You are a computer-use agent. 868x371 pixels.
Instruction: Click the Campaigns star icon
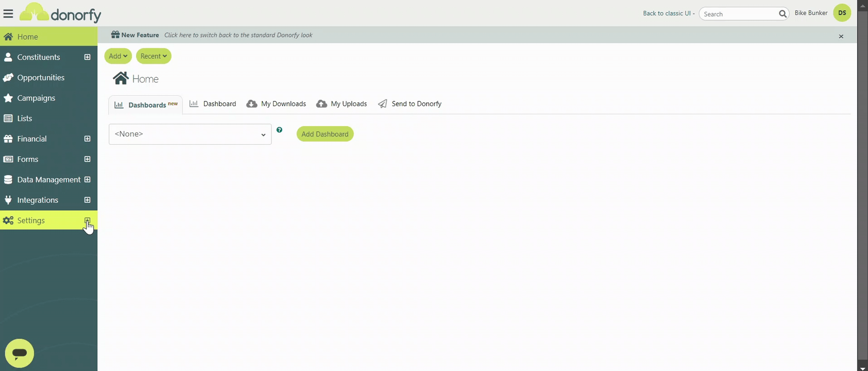tap(8, 98)
